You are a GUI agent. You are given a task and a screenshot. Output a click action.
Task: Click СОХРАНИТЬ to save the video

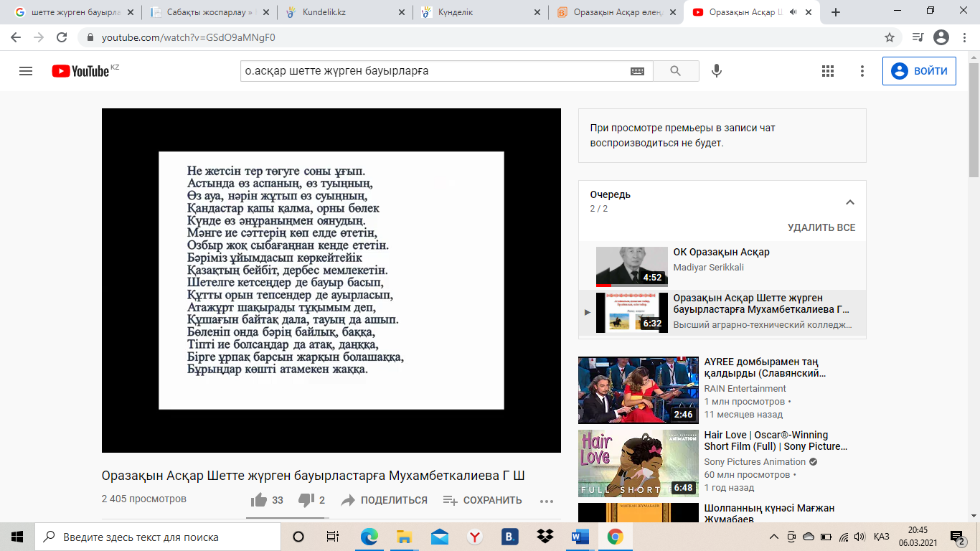tap(482, 500)
